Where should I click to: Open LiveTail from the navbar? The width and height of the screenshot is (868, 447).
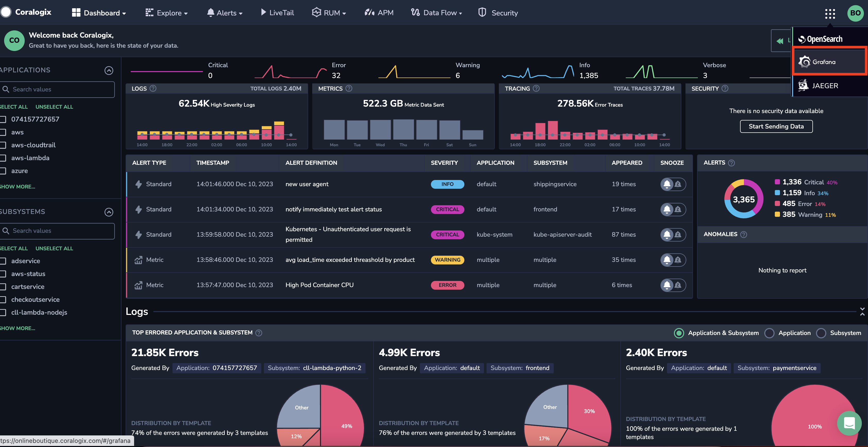277,13
